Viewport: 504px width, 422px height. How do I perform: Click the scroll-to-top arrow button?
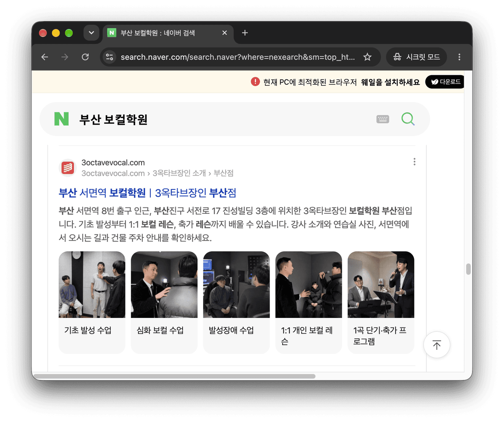click(437, 345)
